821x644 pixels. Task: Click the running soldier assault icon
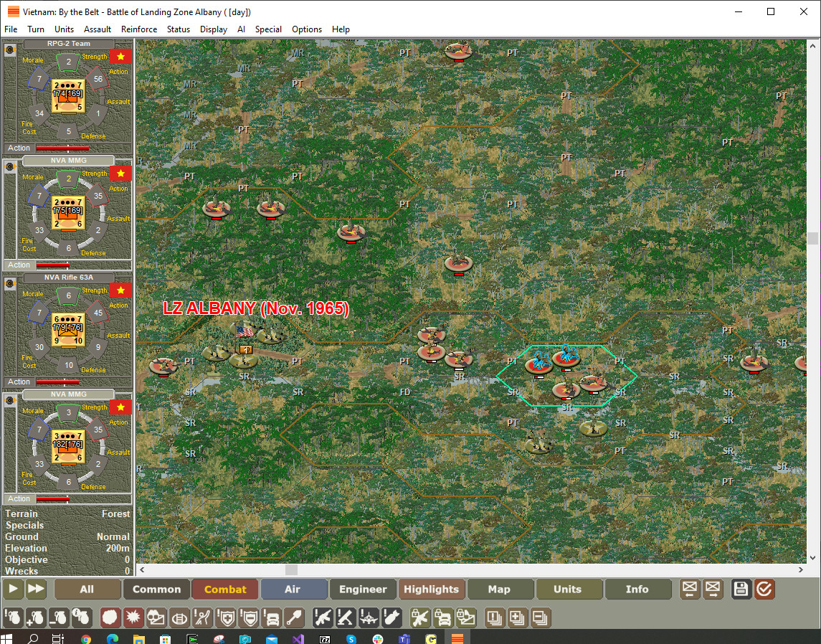pos(202,617)
